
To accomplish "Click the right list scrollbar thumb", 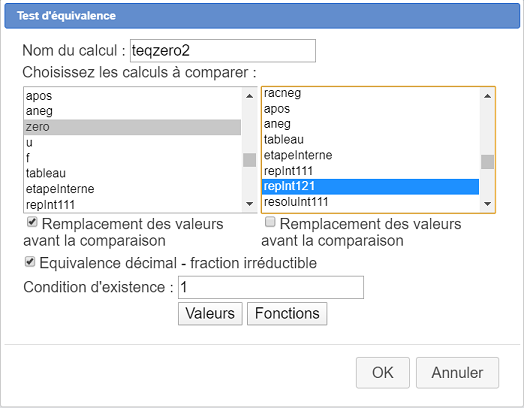I will click(487, 162).
